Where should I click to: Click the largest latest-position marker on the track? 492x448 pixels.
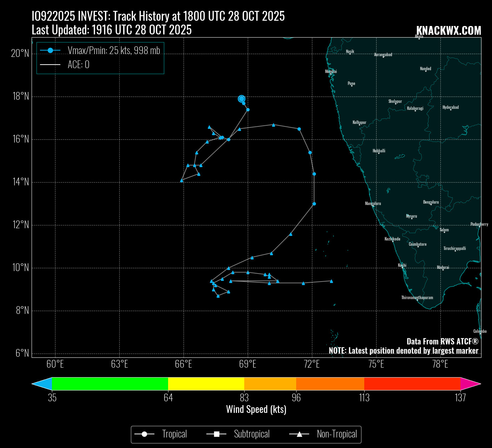[x=241, y=99]
